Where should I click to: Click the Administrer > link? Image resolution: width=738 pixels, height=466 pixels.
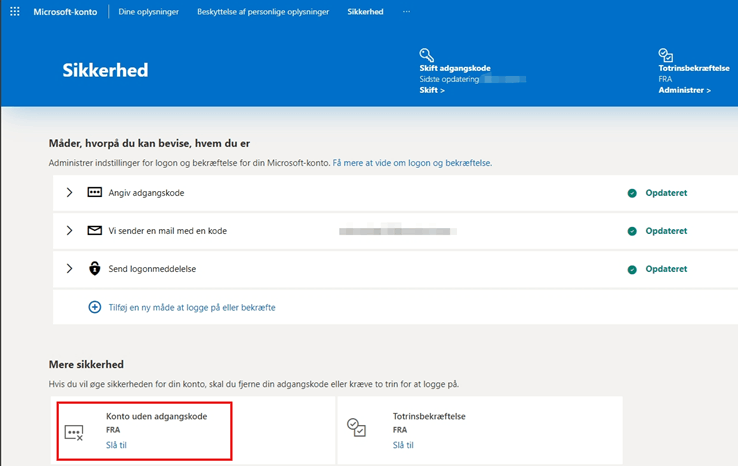click(684, 90)
